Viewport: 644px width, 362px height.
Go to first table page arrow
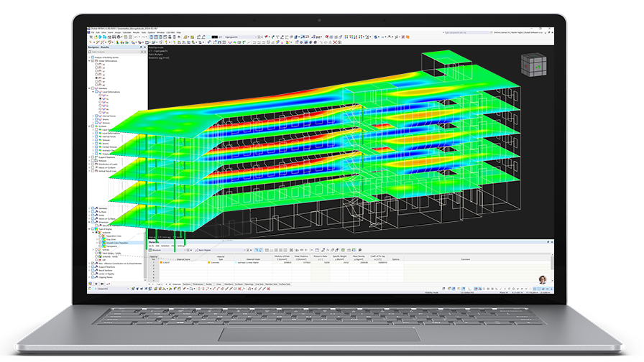[149, 284]
